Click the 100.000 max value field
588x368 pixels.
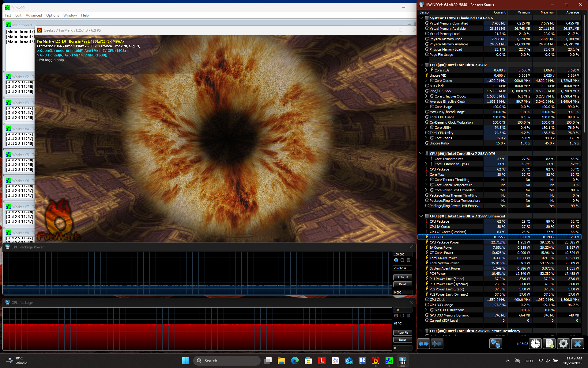tap(402, 255)
